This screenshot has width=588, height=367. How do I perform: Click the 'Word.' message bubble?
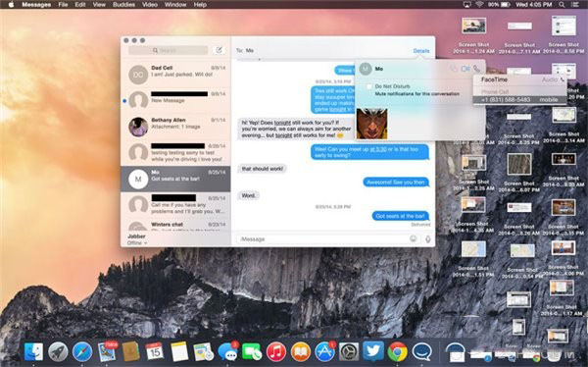pyautogui.click(x=248, y=195)
